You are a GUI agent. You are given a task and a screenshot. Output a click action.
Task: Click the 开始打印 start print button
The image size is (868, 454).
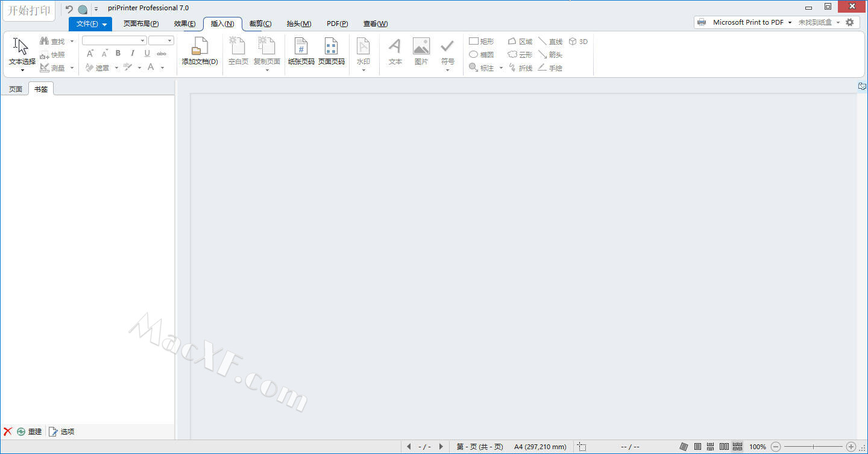[x=29, y=10]
